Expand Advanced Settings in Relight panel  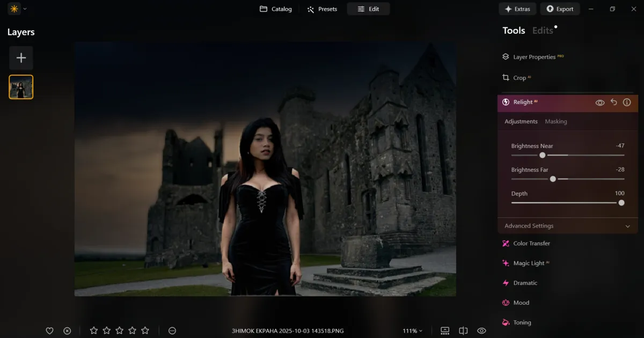tap(567, 225)
